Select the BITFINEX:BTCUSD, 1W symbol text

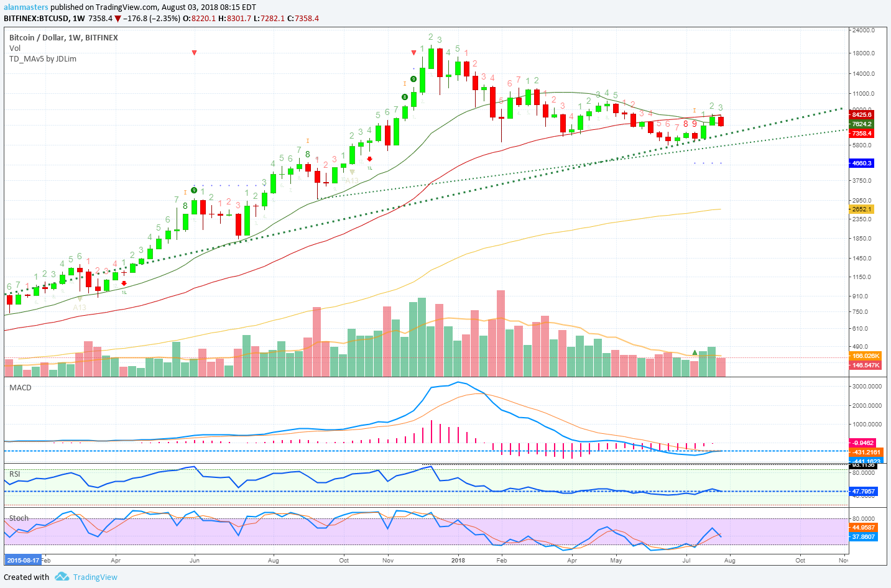click(45, 19)
